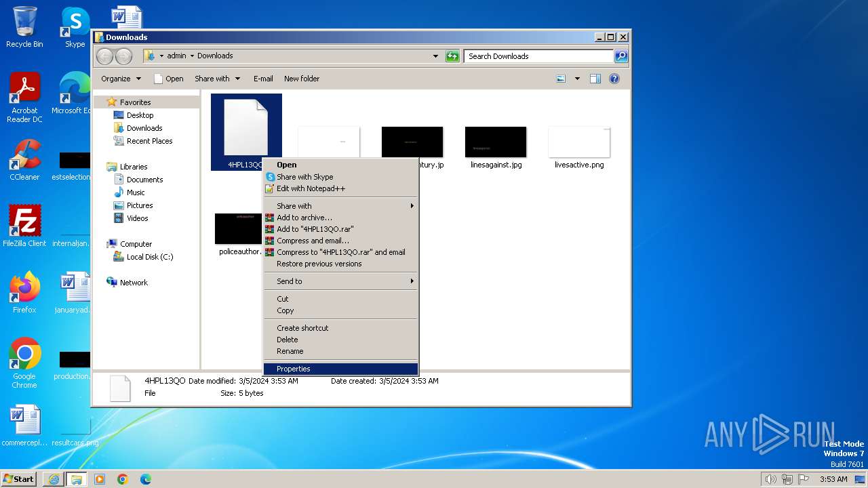Open Google Chrome desktop icon
This screenshot has height=488, width=868.
[x=24, y=363]
